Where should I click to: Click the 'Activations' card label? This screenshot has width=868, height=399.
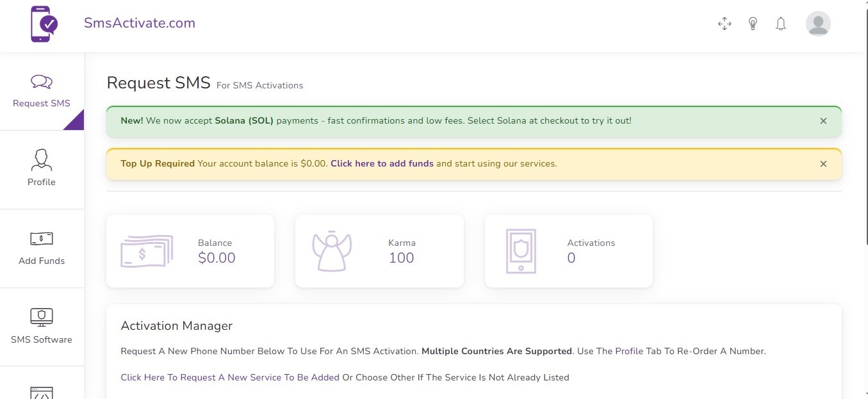click(591, 243)
